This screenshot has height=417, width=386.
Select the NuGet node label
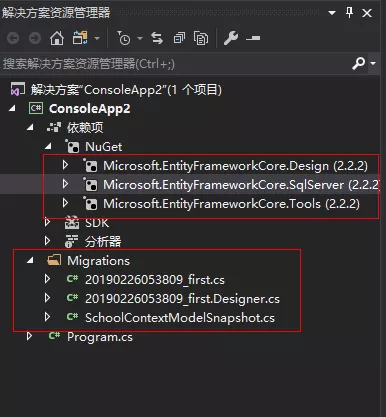pos(104,147)
